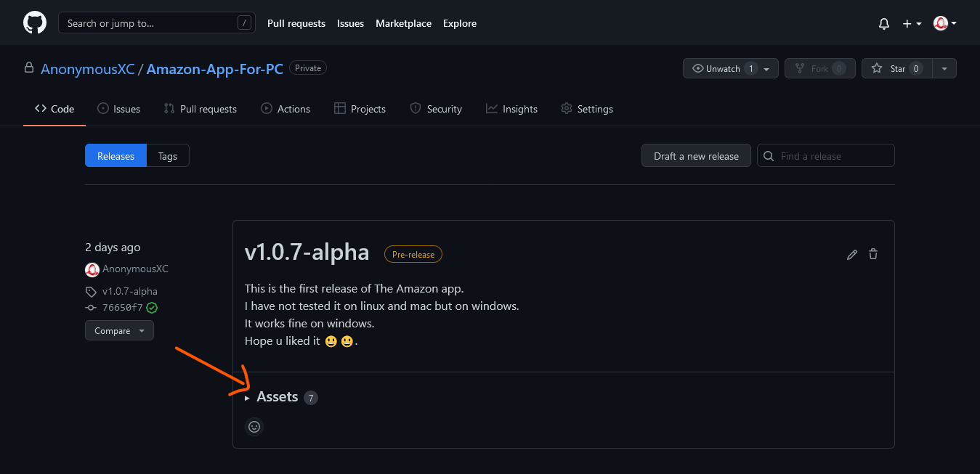Delete the release with trash icon
Image resolution: width=980 pixels, height=474 pixels.
pos(873,254)
